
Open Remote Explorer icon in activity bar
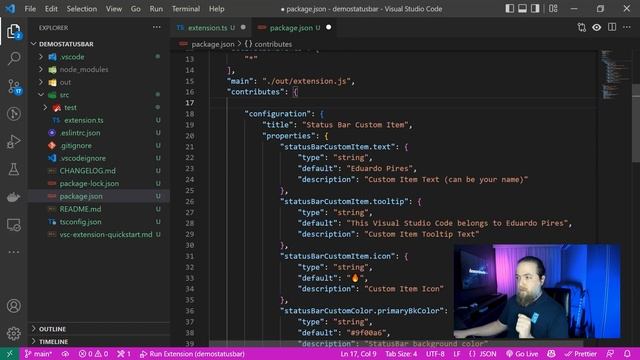(14, 224)
